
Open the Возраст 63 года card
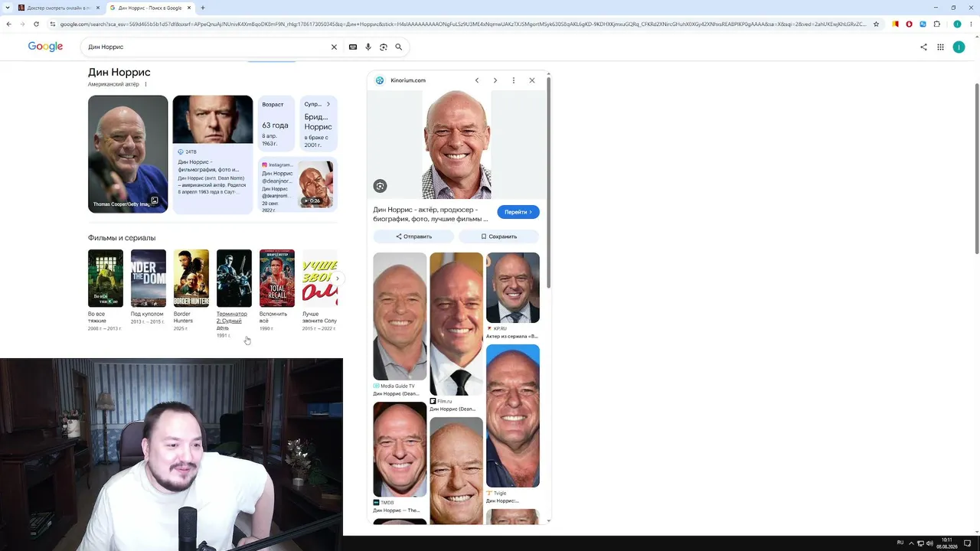[x=276, y=124]
